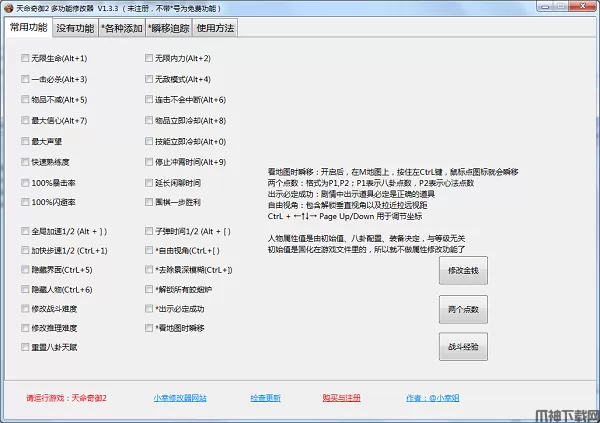
Task: Tick 技能立即冷却(Alt+0) checkbox
Action: (x=149, y=141)
